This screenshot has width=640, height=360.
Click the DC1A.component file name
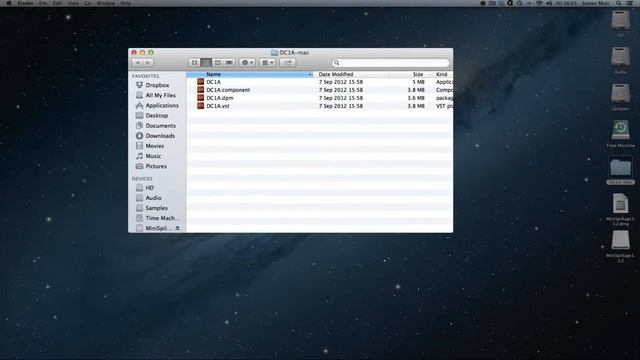click(x=228, y=90)
